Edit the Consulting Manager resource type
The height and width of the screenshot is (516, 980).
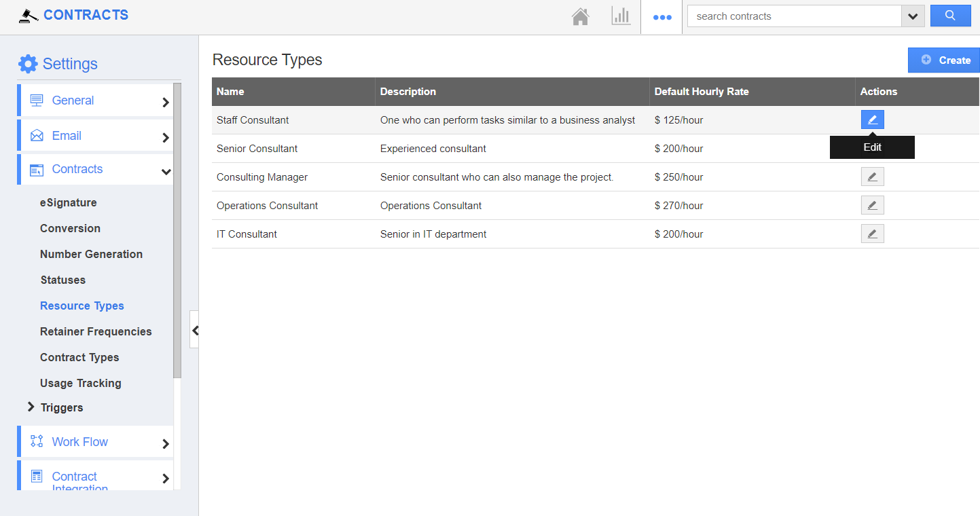(x=872, y=177)
